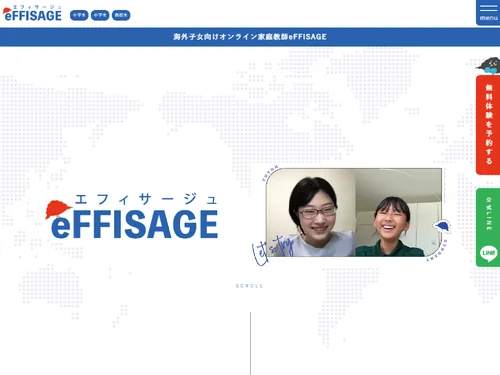Select the leftmost blue grade pill in the header

click(x=79, y=15)
